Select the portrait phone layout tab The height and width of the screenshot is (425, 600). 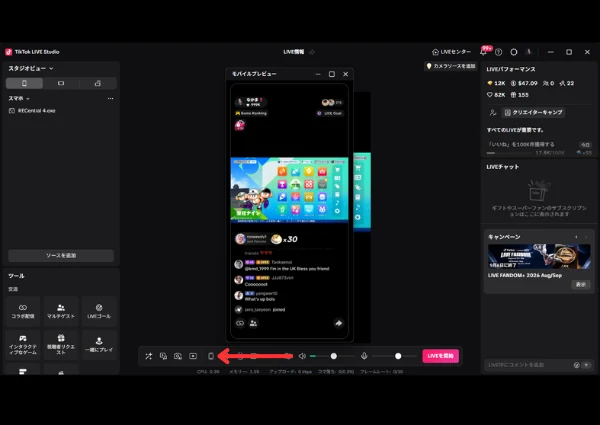[24, 83]
